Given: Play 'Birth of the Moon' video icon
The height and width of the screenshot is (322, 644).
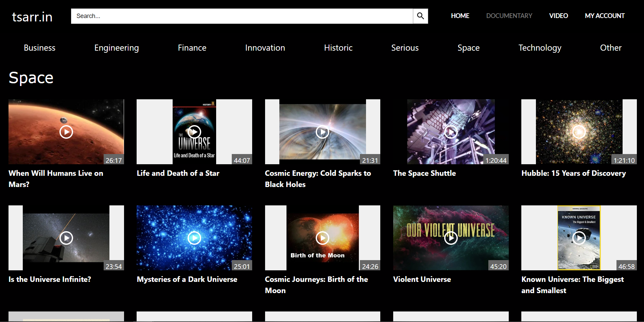Looking at the screenshot, I should (x=323, y=238).
